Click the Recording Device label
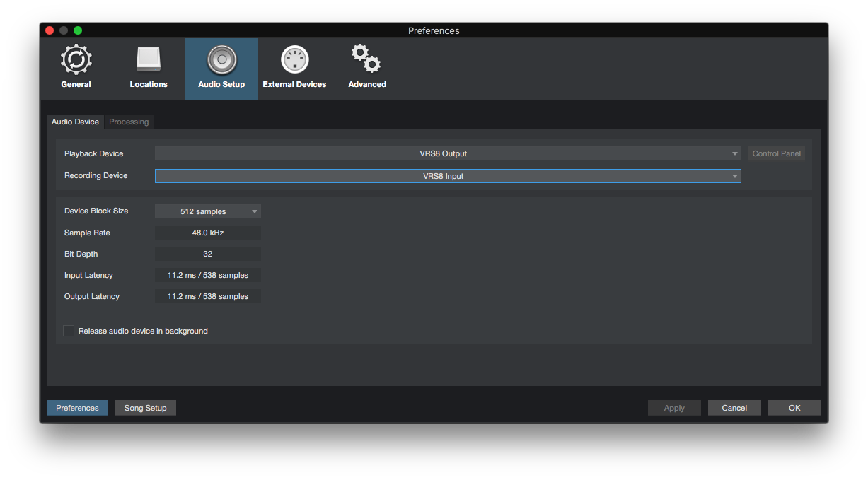868x480 pixels. [x=96, y=175]
